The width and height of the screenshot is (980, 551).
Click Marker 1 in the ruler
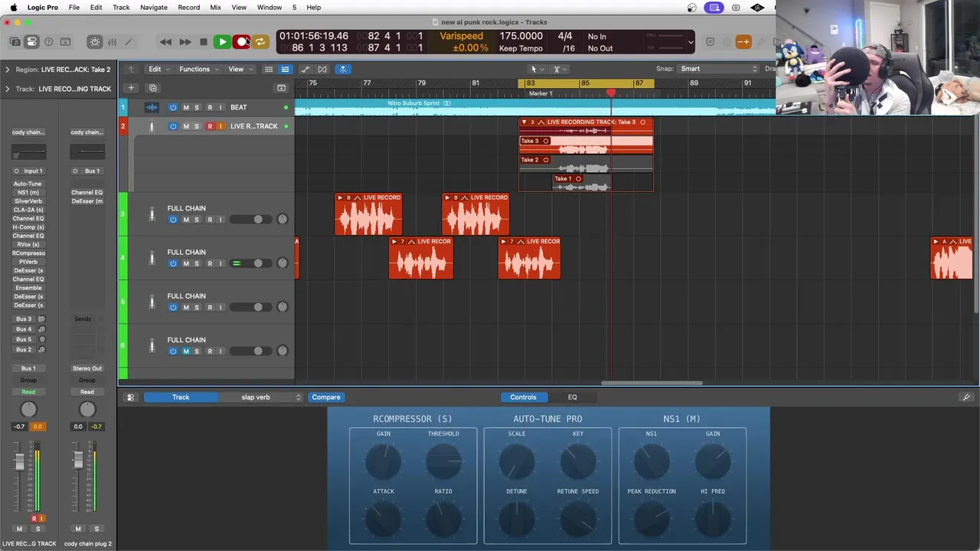point(541,93)
